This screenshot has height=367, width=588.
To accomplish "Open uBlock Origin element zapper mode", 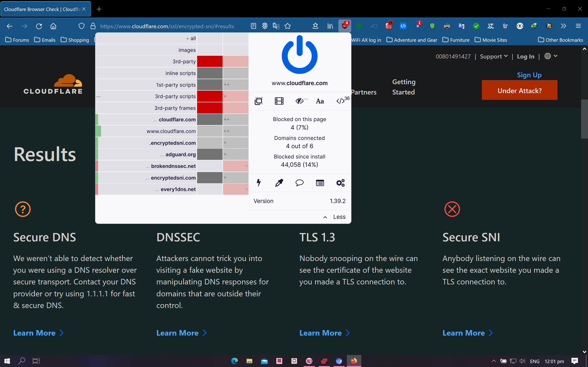I will click(259, 183).
